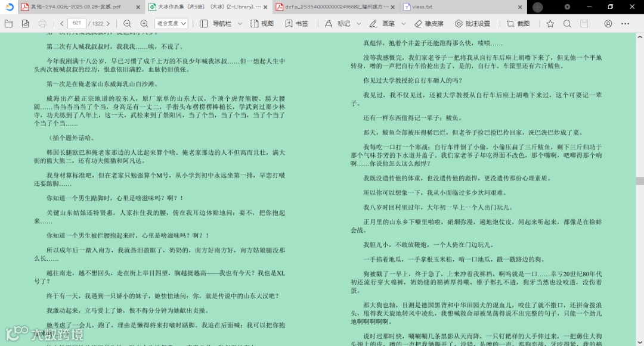Click the total page count "/ 1322"

[x=95, y=24]
